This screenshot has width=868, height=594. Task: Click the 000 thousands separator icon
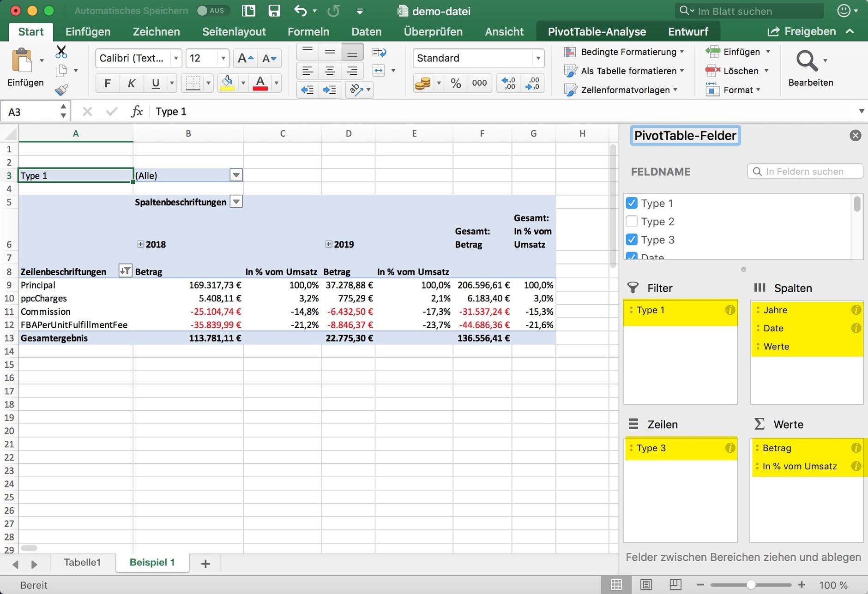(479, 83)
